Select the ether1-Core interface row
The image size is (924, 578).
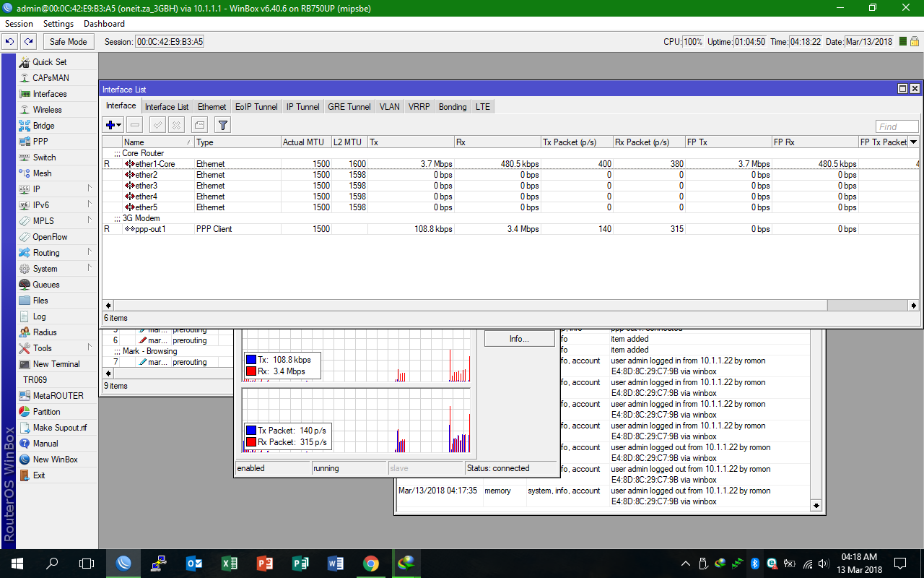[510, 164]
